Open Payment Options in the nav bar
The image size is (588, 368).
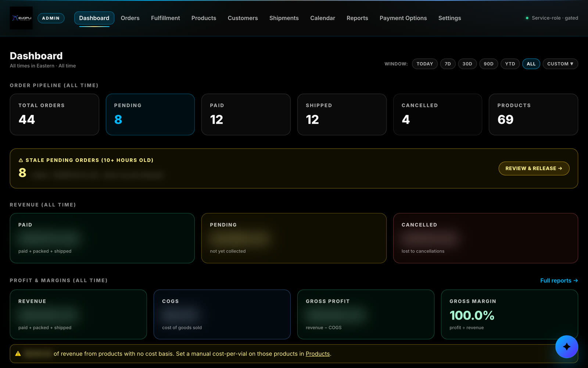coord(403,18)
